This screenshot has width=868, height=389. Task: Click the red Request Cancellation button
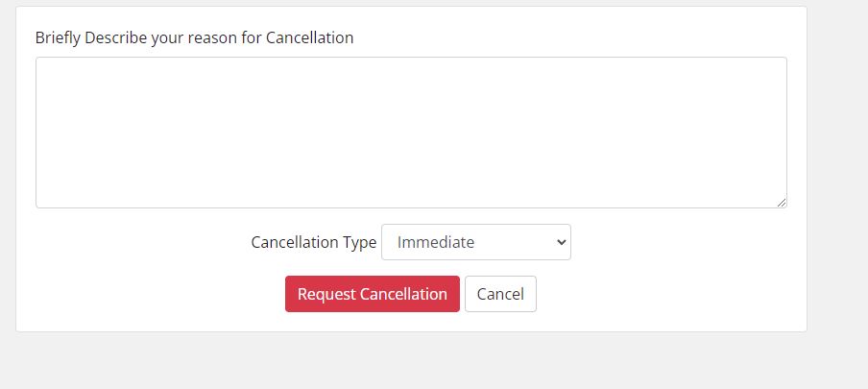[372, 294]
